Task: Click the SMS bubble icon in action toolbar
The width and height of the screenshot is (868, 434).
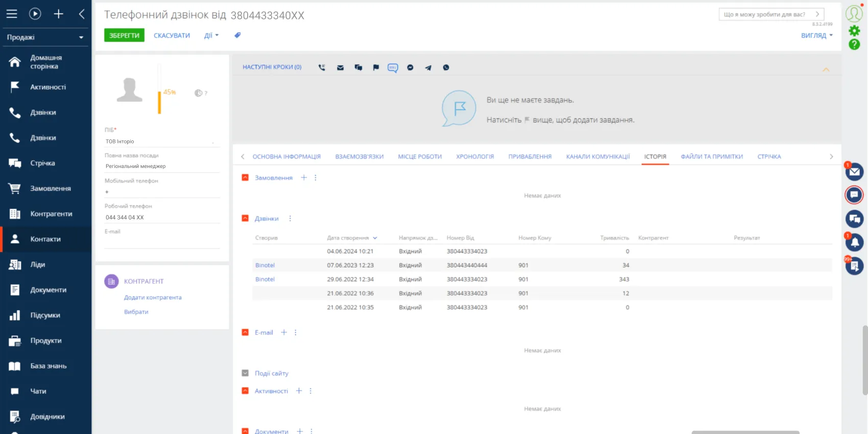Action: click(393, 67)
